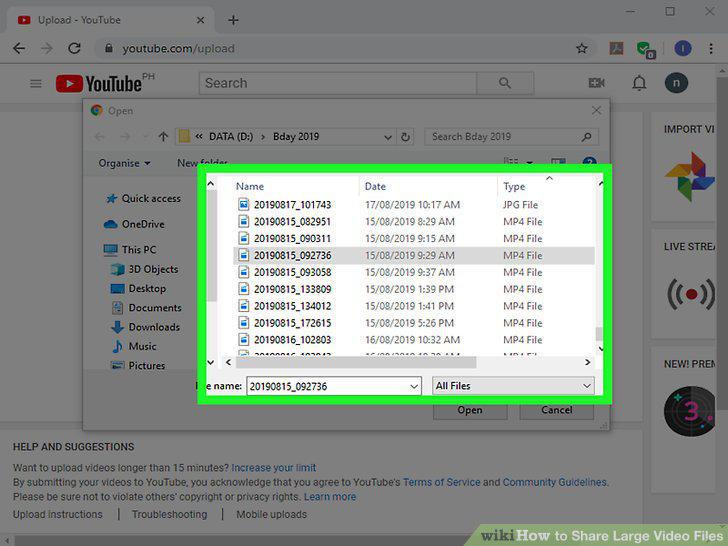Viewport: 728px width, 546px height.
Task: Bookmark this page with the star icon
Action: pos(581,48)
